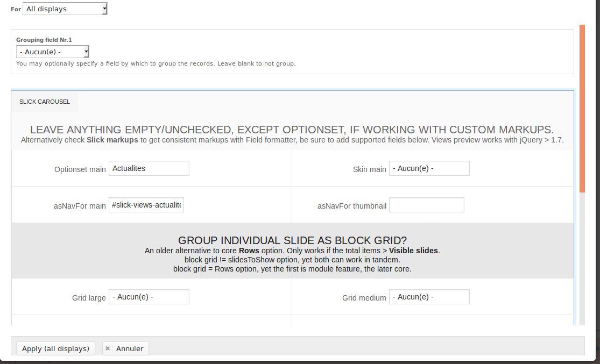
Task: Click the "Optionset main" label
Action: click(x=80, y=169)
